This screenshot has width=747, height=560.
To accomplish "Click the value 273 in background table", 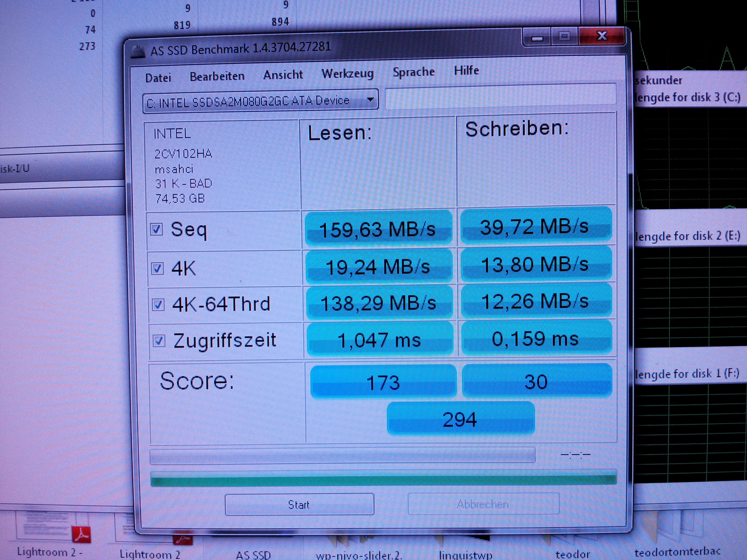I will (87, 46).
